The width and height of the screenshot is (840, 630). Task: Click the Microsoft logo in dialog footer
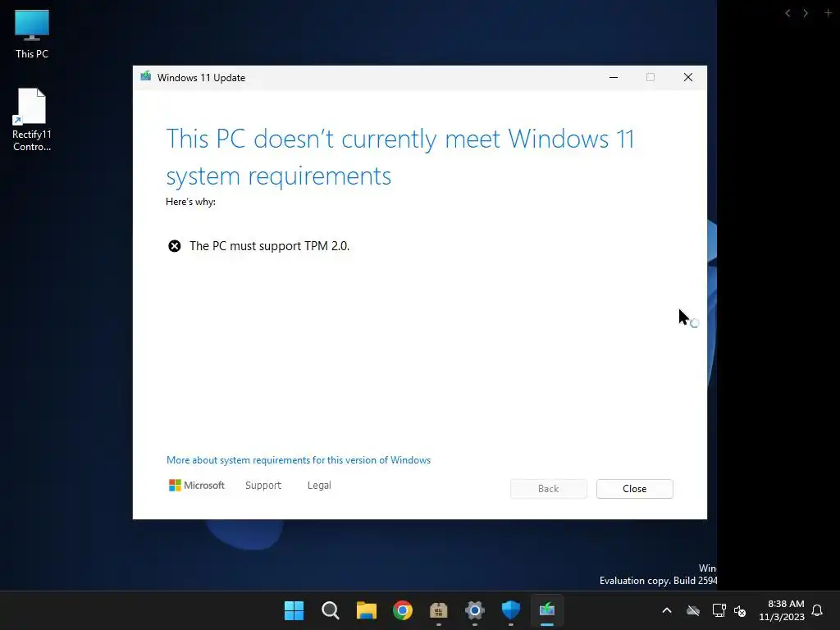coord(197,486)
